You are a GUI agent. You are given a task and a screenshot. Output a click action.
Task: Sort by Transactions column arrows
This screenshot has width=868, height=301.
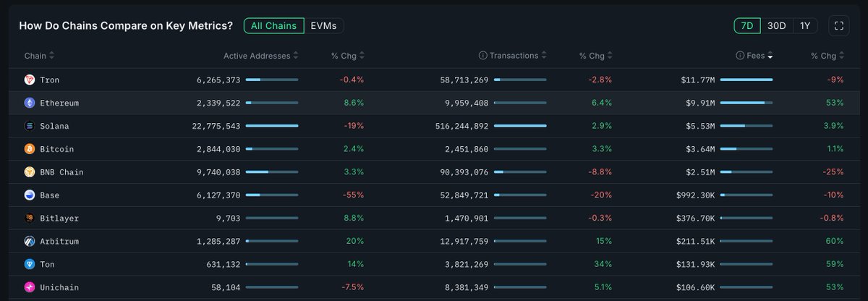544,56
